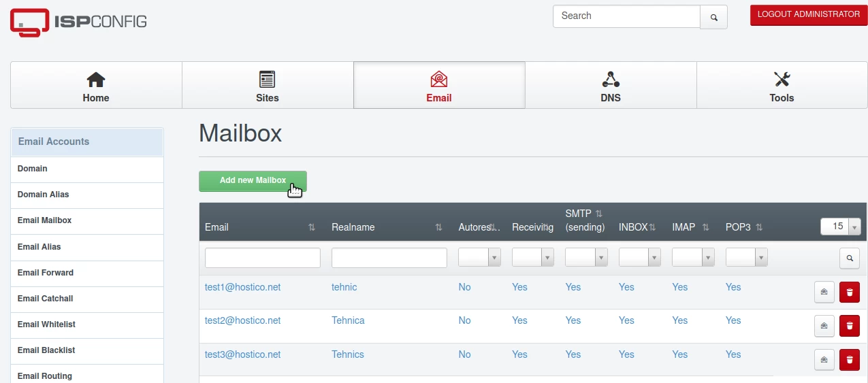Screen dimensions: 868x383
Task: Open the Sites tab
Action: point(267,86)
